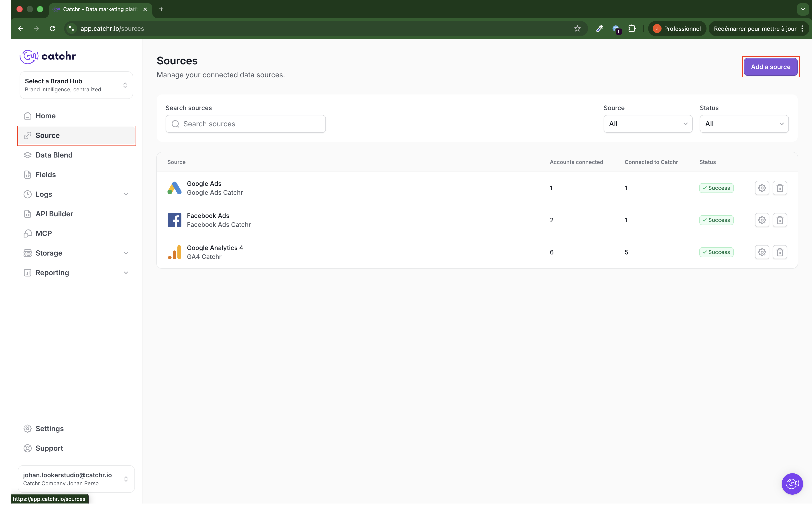Open the Source filter dropdown
The image size is (812, 516).
tap(648, 124)
